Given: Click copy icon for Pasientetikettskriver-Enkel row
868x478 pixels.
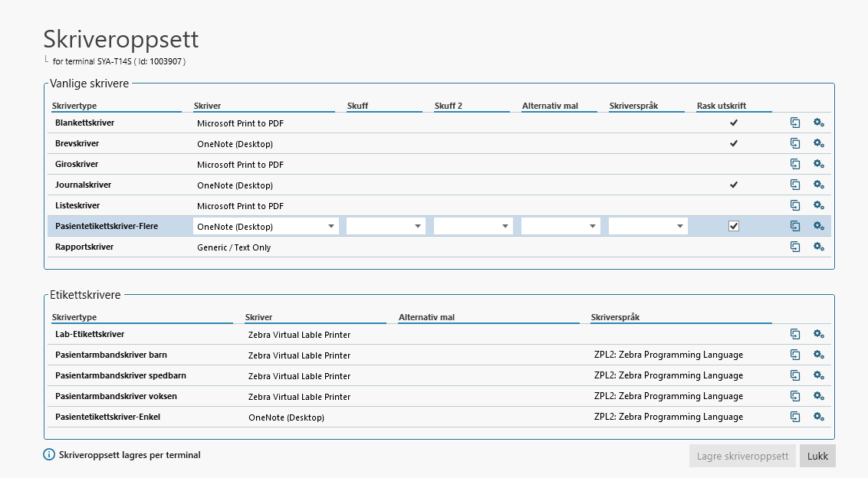Looking at the screenshot, I should pyautogui.click(x=795, y=417).
